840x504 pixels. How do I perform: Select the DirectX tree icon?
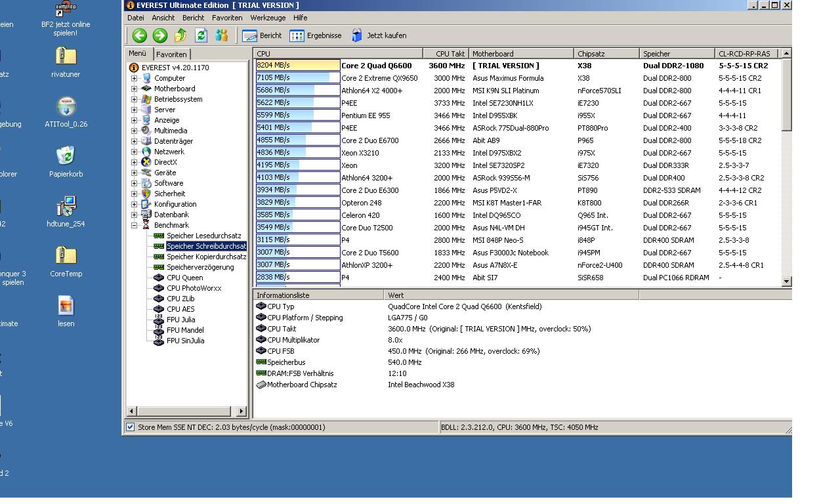click(x=146, y=162)
